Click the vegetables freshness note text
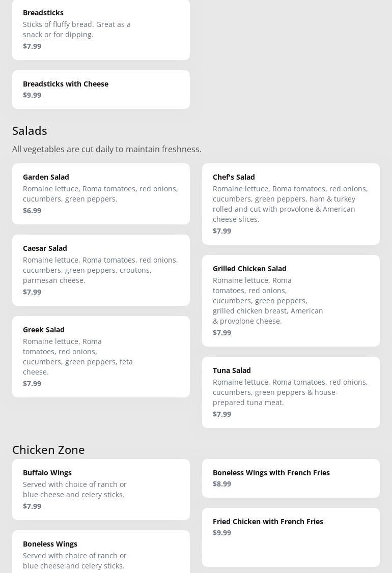The image size is (392, 573). pos(107,149)
